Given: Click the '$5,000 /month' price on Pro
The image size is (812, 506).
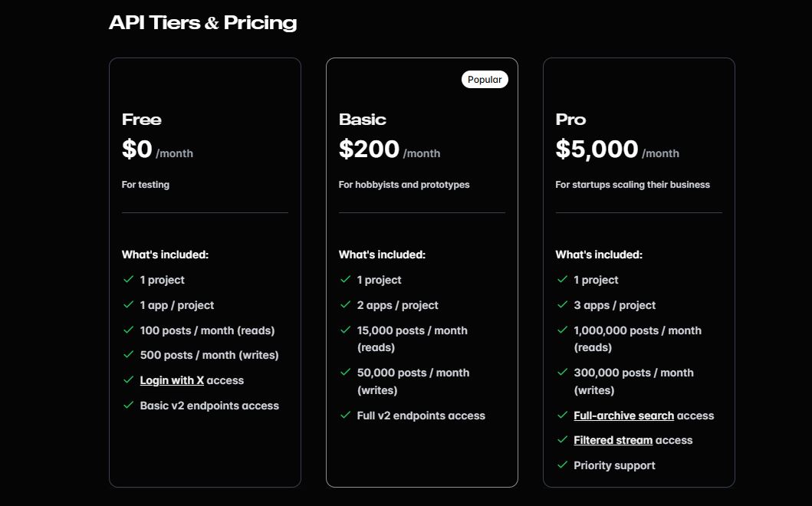Looking at the screenshot, I should coord(616,150).
